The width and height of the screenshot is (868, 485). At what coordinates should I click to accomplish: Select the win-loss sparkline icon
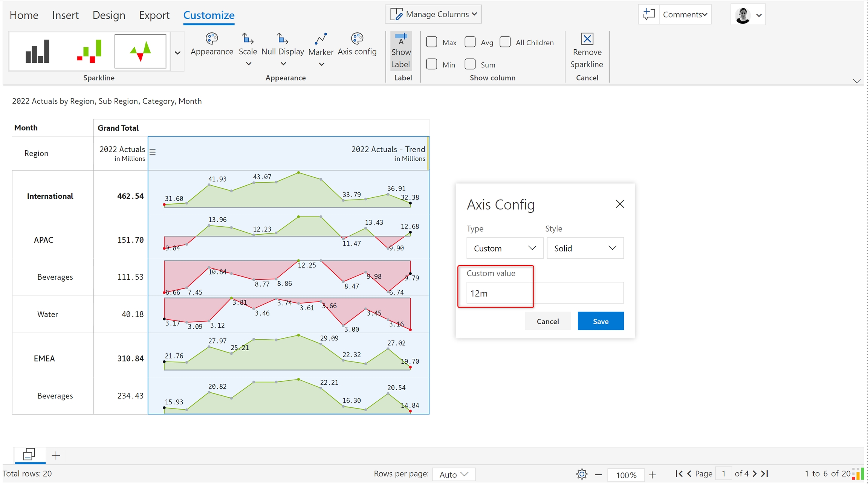tap(89, 51)
